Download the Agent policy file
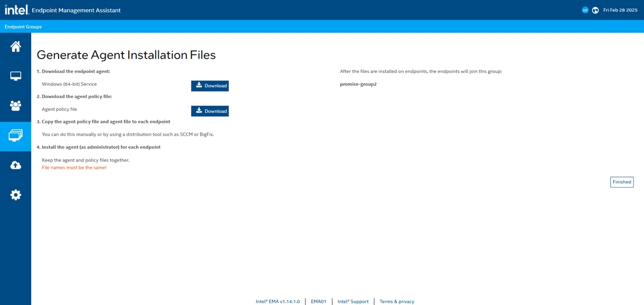The height and width of the screenshot is (305, 644). 210,111
